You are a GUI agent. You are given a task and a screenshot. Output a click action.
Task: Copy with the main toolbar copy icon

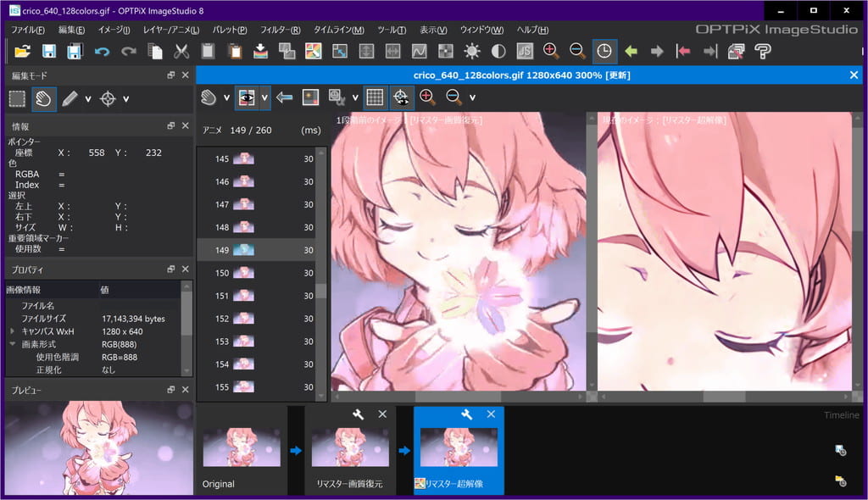(155, 52)
